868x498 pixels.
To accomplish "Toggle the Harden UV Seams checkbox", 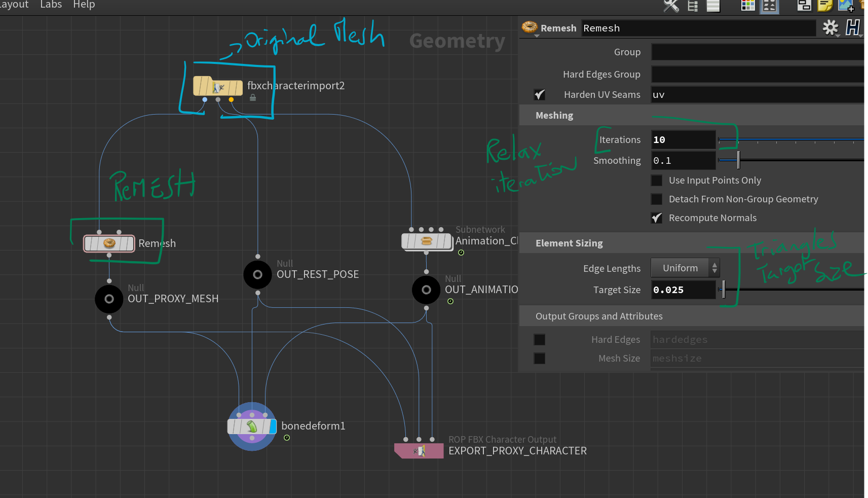I will [540, 94].
